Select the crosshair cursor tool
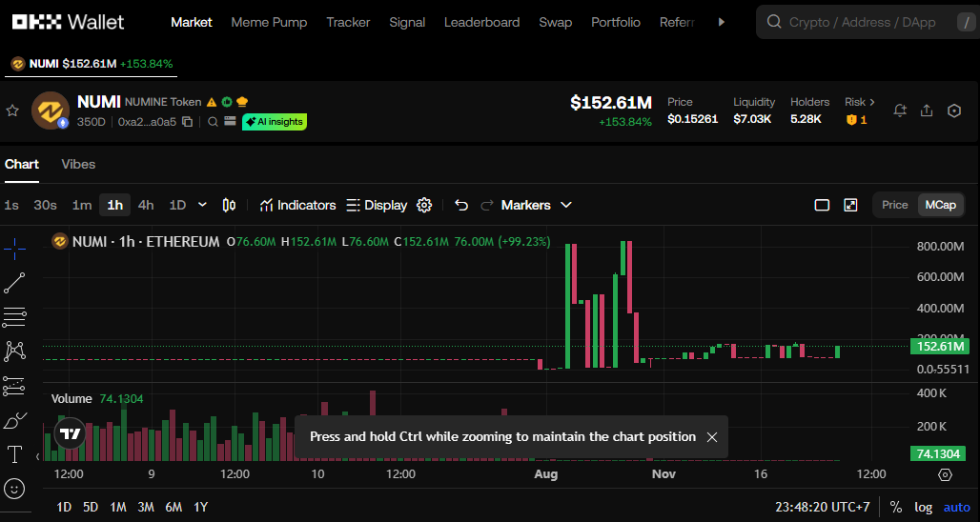This screenshot has width=980, height=522. tap(14, 250)
